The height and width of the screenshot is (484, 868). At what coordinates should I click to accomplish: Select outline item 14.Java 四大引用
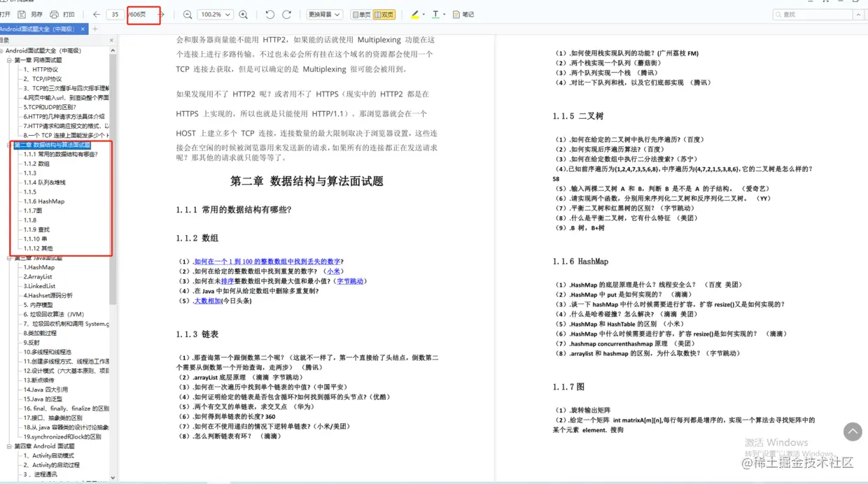coord(45,390)
